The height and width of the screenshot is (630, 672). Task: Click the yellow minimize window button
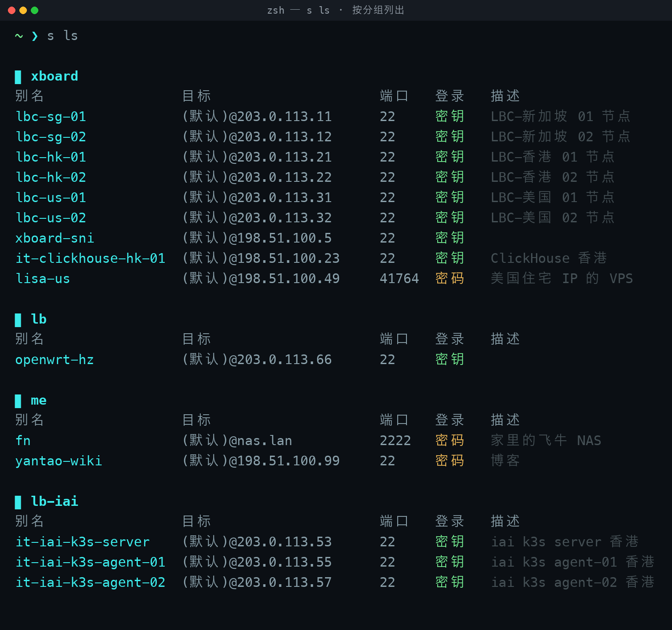(23, 10)
